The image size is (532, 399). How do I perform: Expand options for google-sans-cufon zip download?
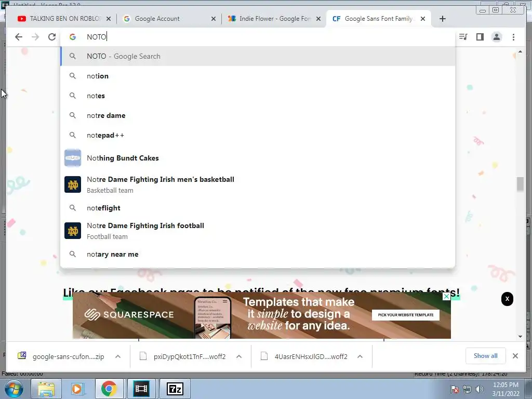(118, 356)
